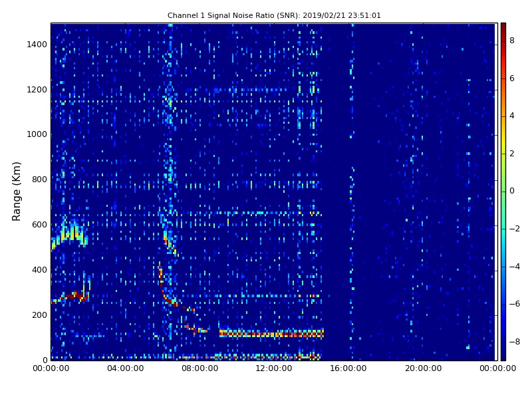Click the x-axis tick label 16:00:00

coord(348,368)
